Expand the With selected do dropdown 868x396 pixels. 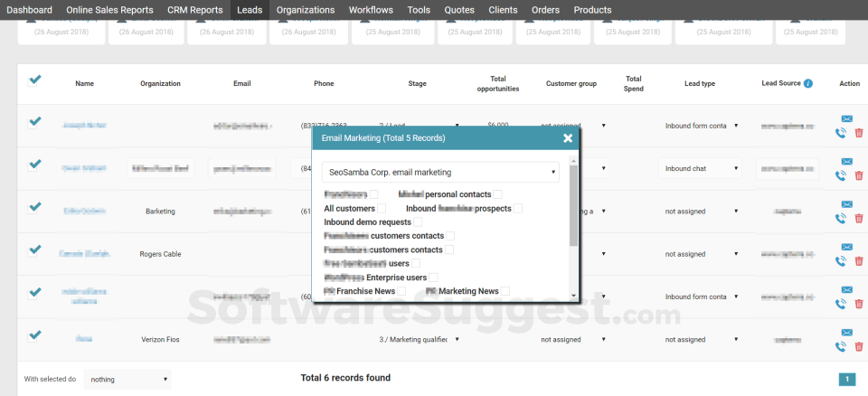pyautogui.click(x=127, y=380)
